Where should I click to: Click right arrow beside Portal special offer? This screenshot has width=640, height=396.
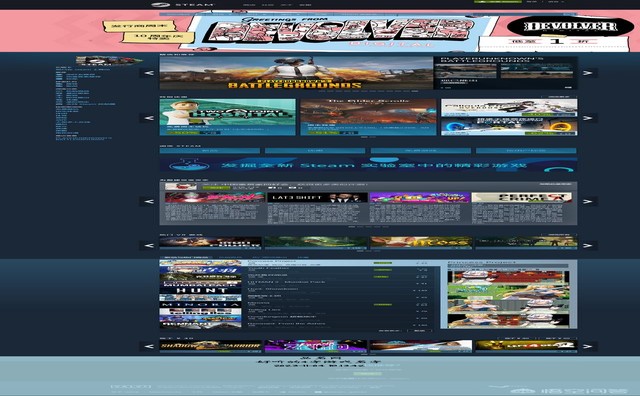click(x=587, y=118)
